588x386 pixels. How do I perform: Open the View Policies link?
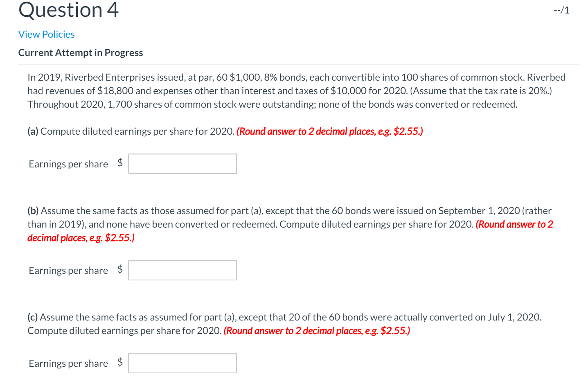coord(46,34)
